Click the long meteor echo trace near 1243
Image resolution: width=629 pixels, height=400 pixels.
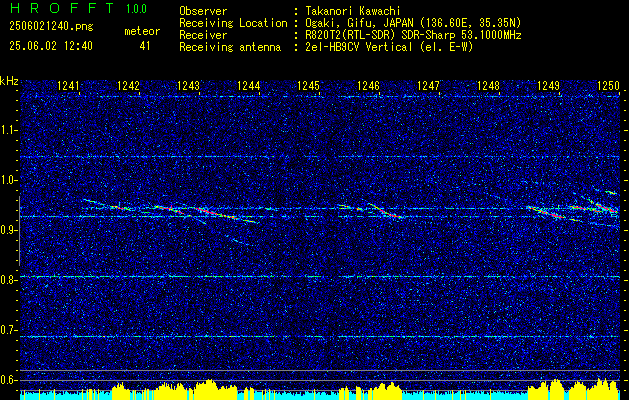(x=225, y=214)
